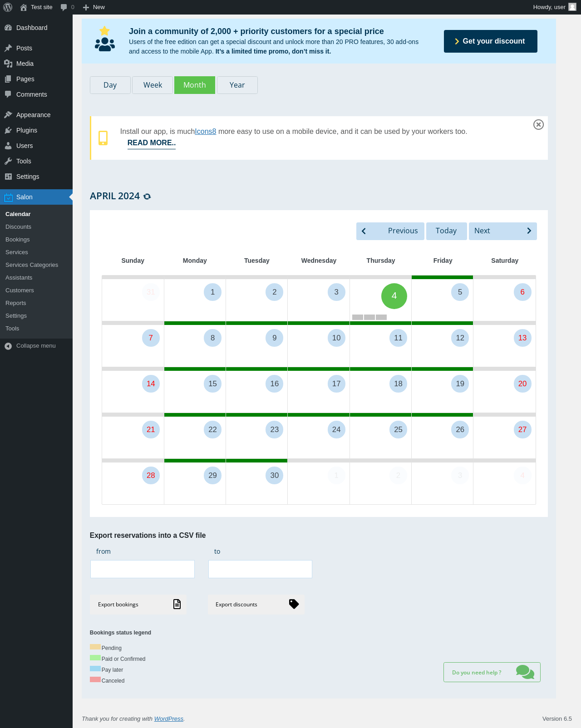
Task: Dismiss the mobile app notice with X
Action: 538,124
